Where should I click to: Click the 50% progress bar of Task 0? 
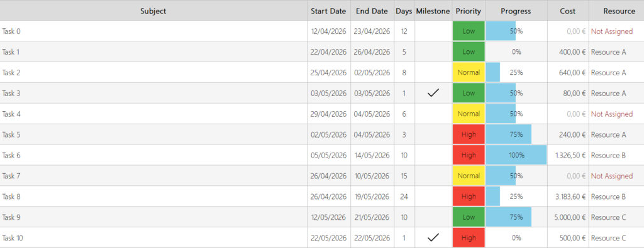point(501,31)
